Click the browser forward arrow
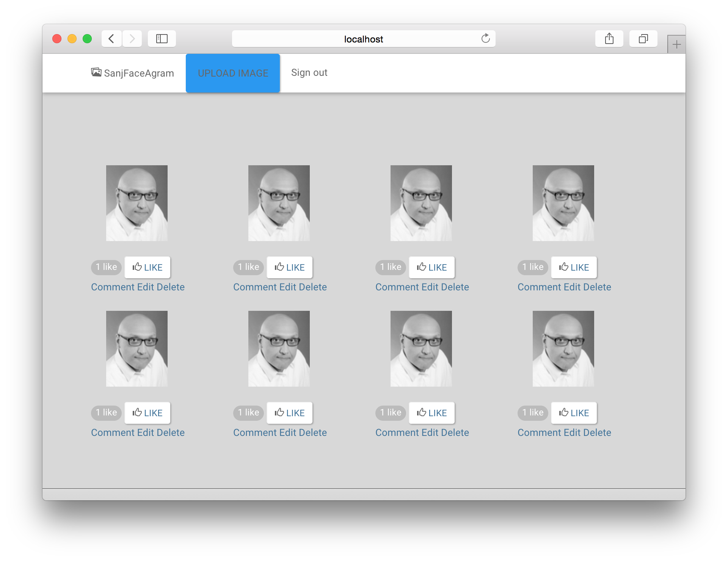Viewport: 728px width, 561px height. coord(132,39)
